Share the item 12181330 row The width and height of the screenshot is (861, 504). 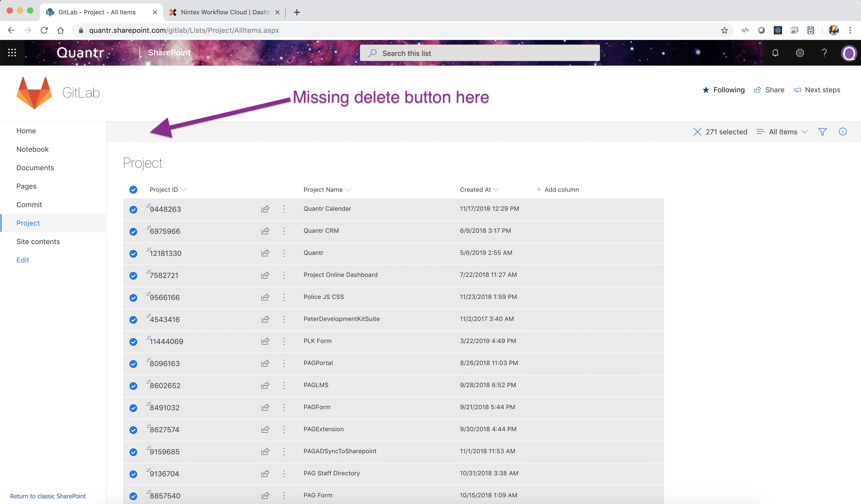click(265, 253)
